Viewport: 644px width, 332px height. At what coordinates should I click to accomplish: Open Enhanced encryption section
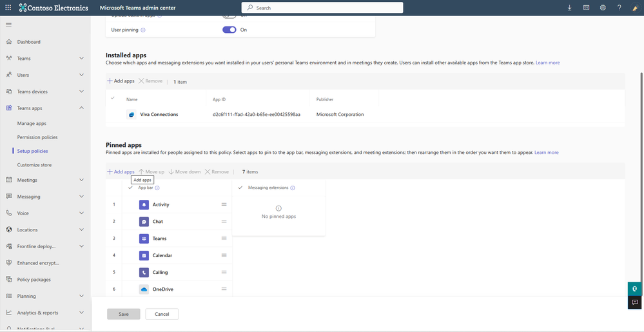click(x=38, y=263)
